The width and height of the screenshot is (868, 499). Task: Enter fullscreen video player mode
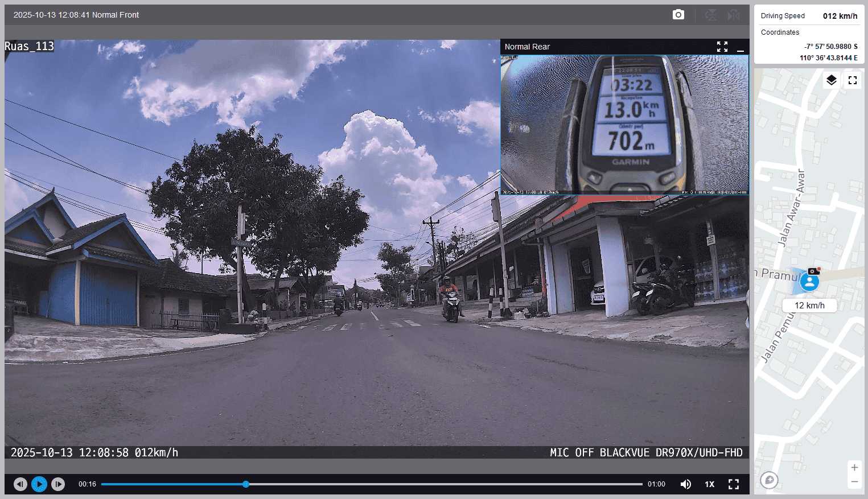(734, 484)
